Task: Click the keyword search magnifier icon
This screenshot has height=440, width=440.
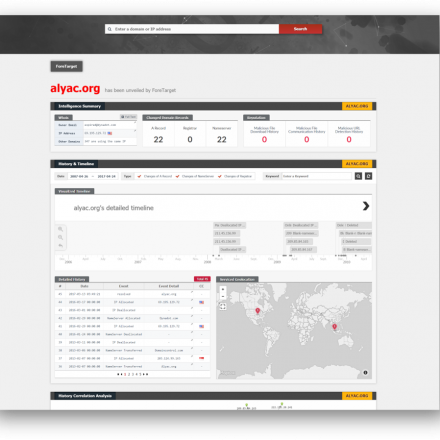Action: point(358,176)
